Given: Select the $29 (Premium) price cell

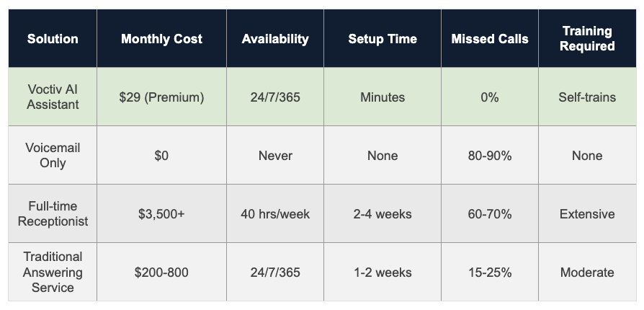Looking at the screenshot, I should click(x=162, y=97).
